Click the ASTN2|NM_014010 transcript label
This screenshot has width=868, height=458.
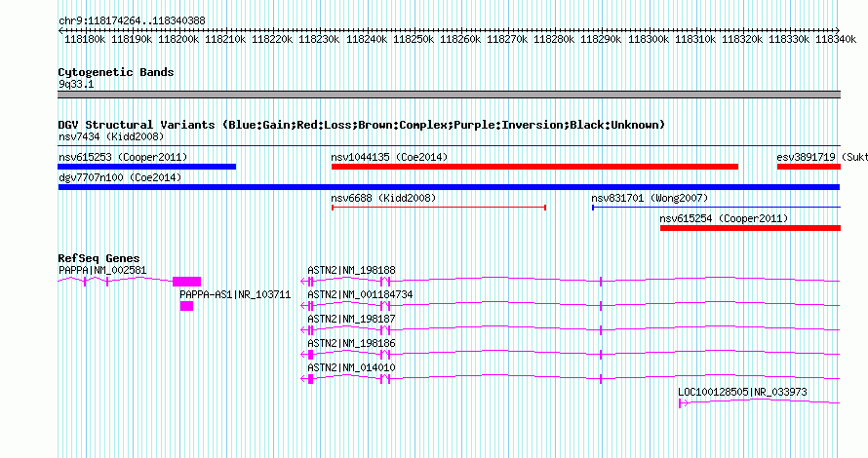(x=351, y=367)
